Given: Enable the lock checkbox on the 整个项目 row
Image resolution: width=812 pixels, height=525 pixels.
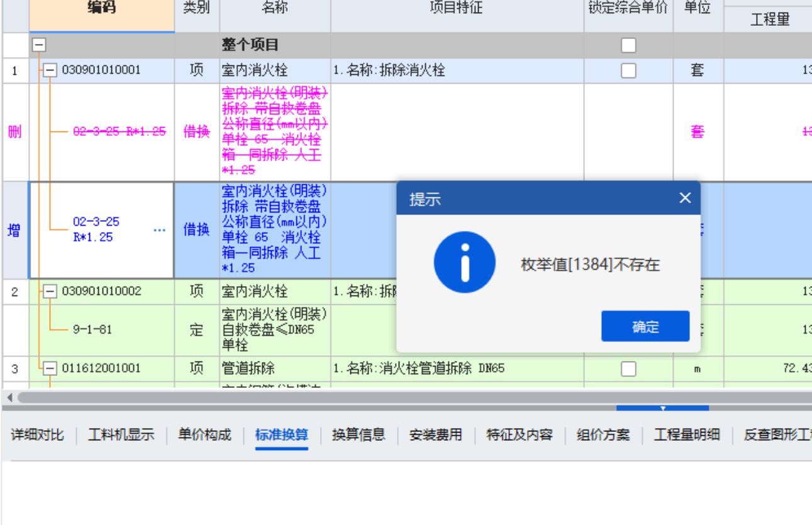Looking at the screenshot, I should (x=628, y=45).
